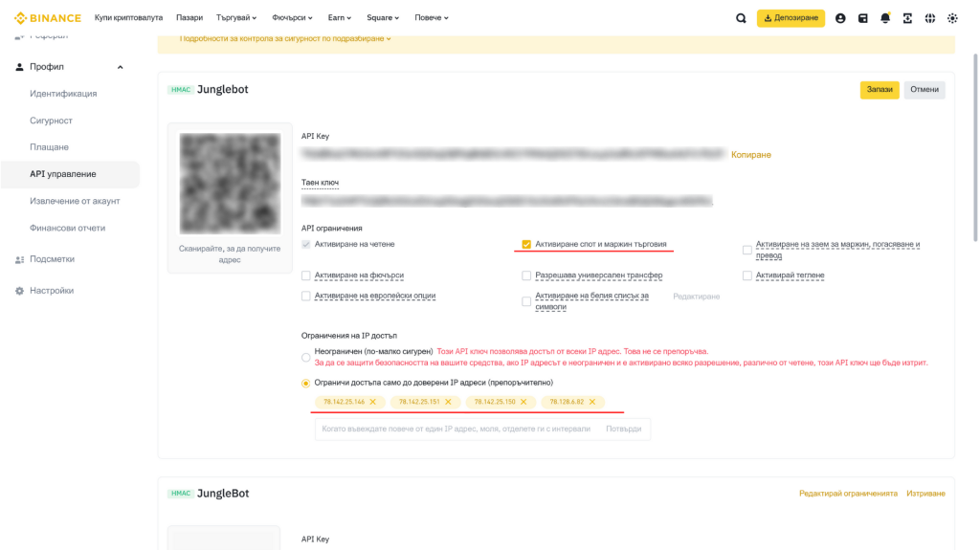Open the notifications bell

(x=885, y=18)
